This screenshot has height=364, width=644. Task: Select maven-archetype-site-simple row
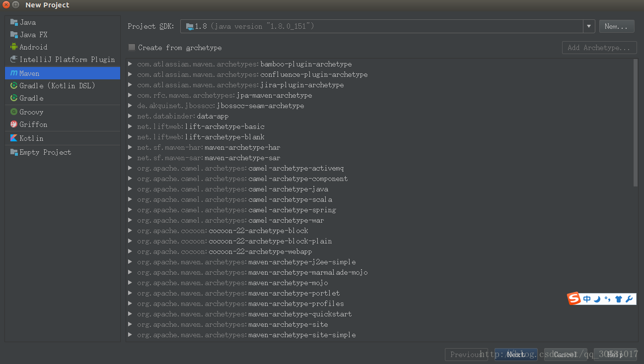click(x=380, y=335)
